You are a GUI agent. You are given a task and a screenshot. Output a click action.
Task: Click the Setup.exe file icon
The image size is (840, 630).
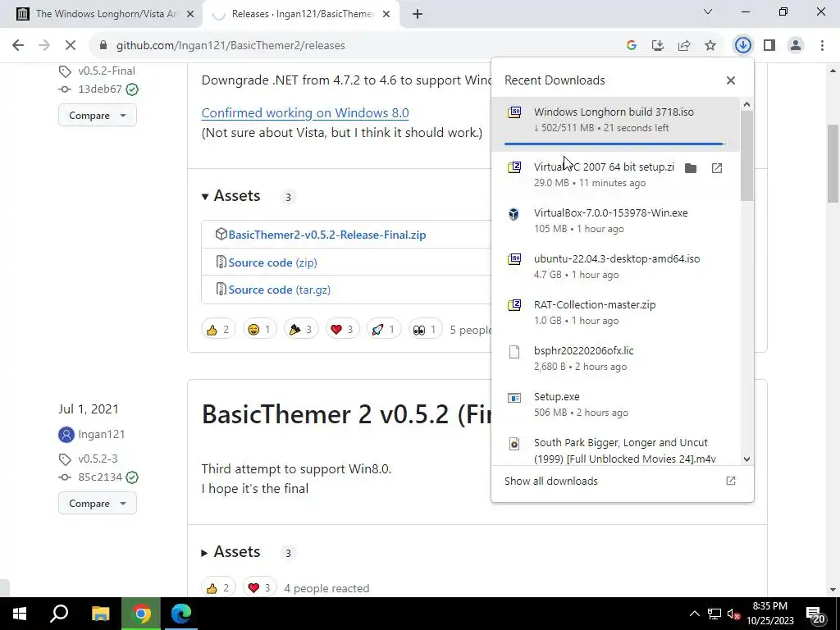[514, 398]
